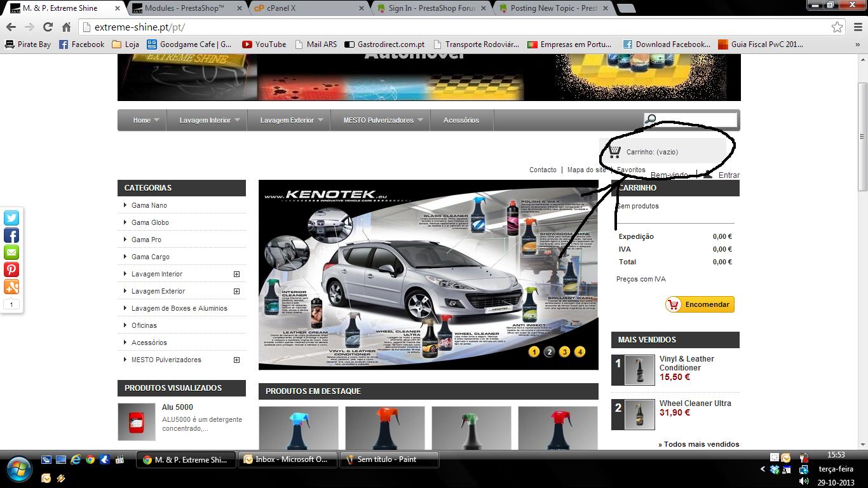Switch to the Sign In - PrestaShop Forum tab
The width and height of the screenshot is (868, 488).
pyautogui.click(x=431, y=8)
